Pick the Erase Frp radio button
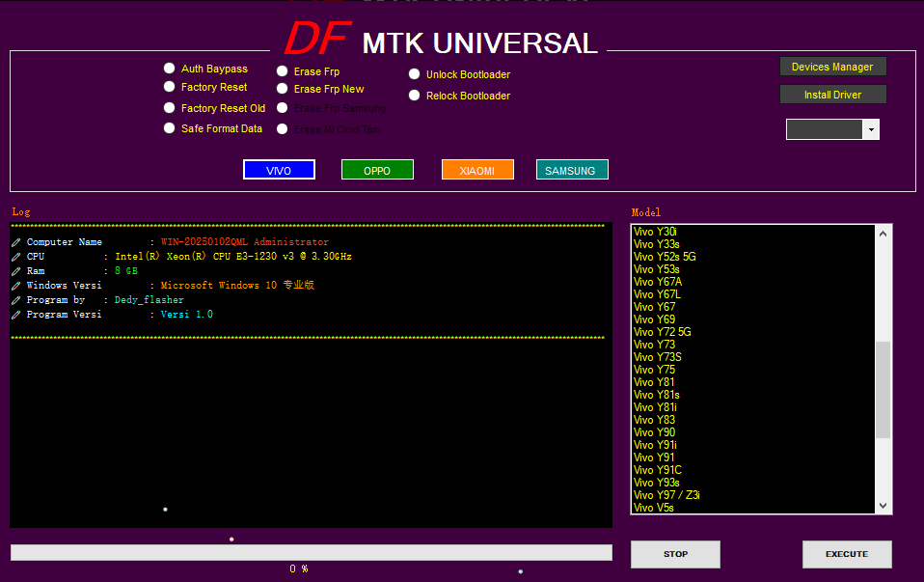924x582 pixels. 283,71
